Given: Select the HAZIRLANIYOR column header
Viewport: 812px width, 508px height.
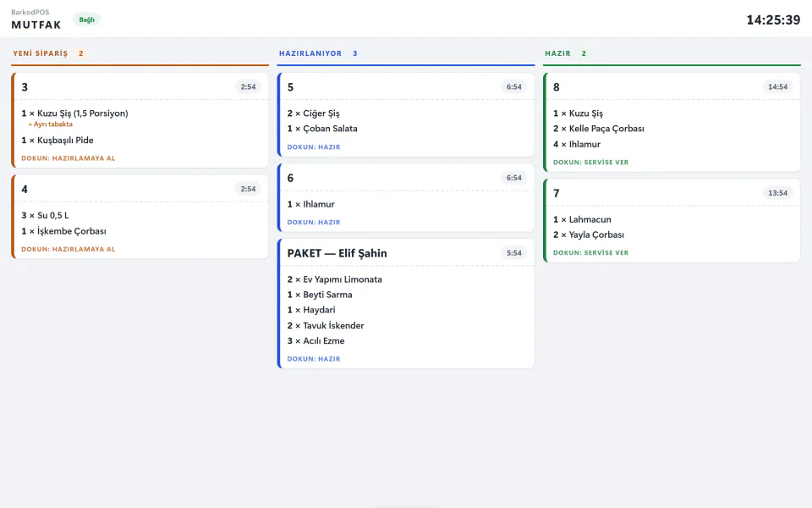Looking at the screenshot, I should pyautogui.click(x=310, y=53).
